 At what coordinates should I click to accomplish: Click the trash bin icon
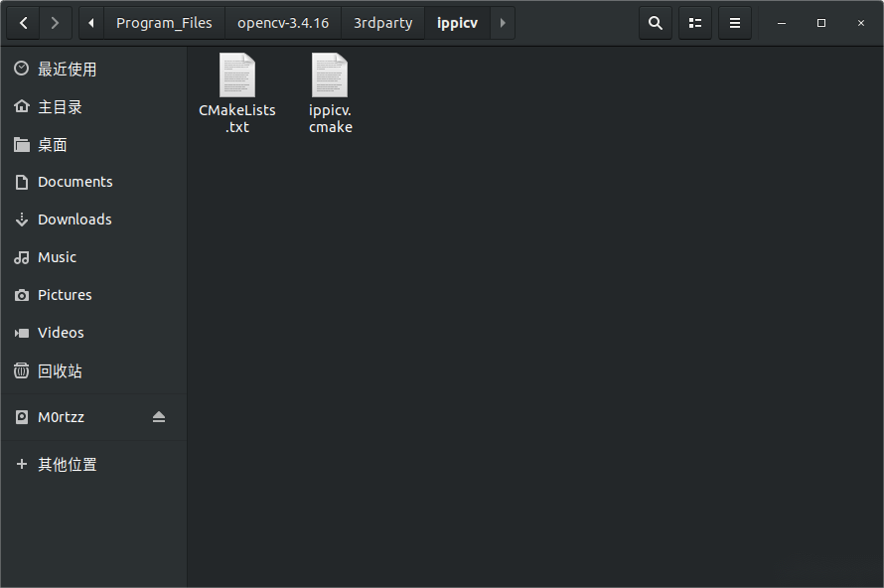22,370
